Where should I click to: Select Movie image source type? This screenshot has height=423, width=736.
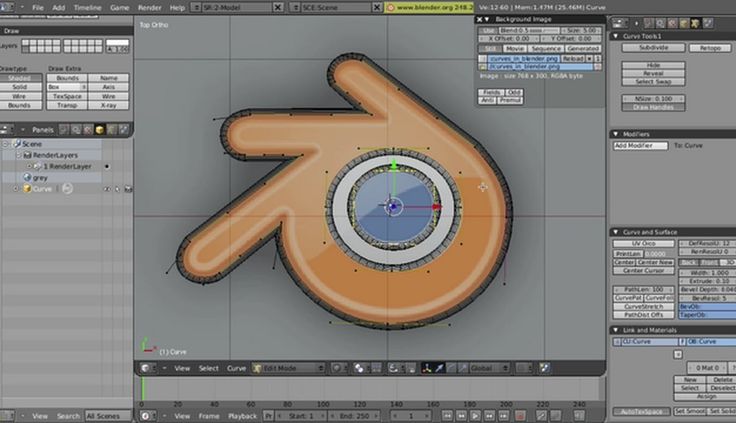click(514, 48)
